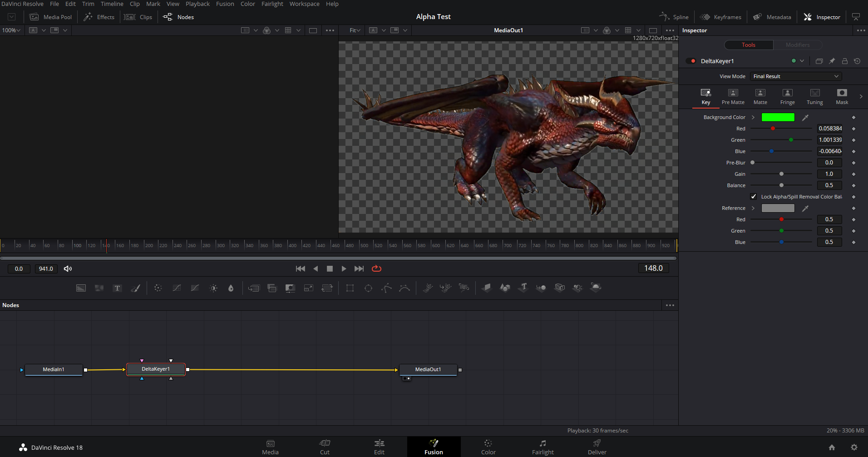Image resolution: width=868 pixels, height=457 pixels.
Task: Open Inspector panel options ellipsis menu
Action: [861, 30]
